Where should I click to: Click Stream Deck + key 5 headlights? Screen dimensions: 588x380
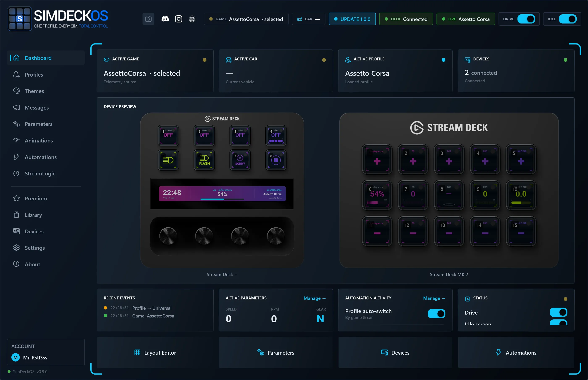tap(168, 160)
